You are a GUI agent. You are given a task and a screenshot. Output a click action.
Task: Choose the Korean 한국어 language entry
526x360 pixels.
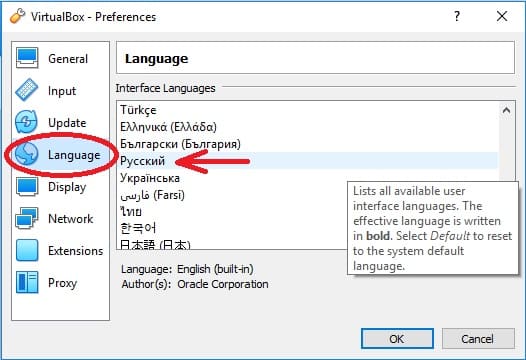pyautogui.click(x=233, y=228)
